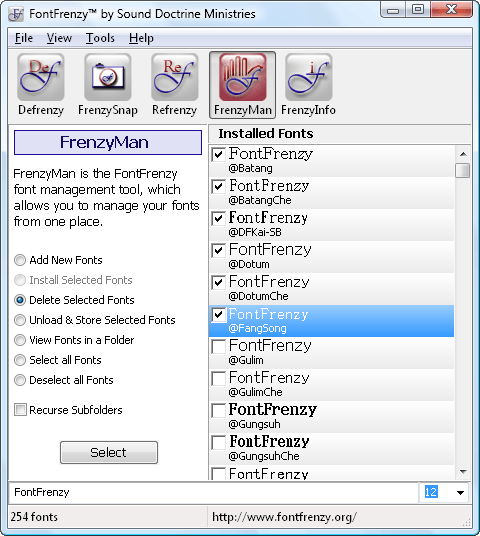Open the Refrenzy tool
The height and width of the screenshot is (536, 480).
(174, 85)
